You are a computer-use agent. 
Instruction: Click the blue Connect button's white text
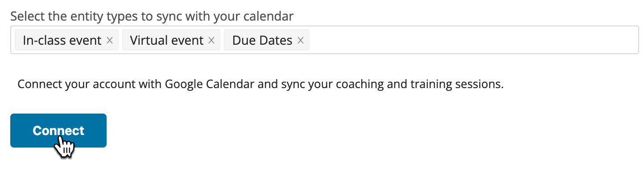click(58, 131)
